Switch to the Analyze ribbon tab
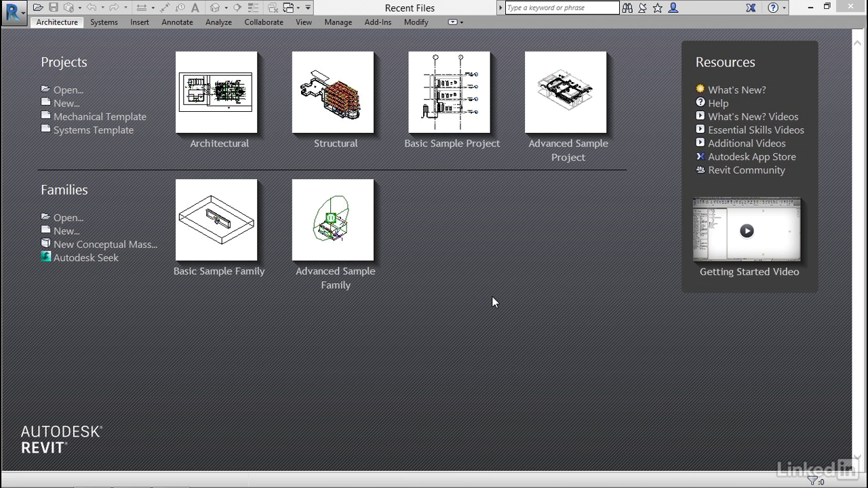The width and height of the screenshot is (868, 488). 218,22
